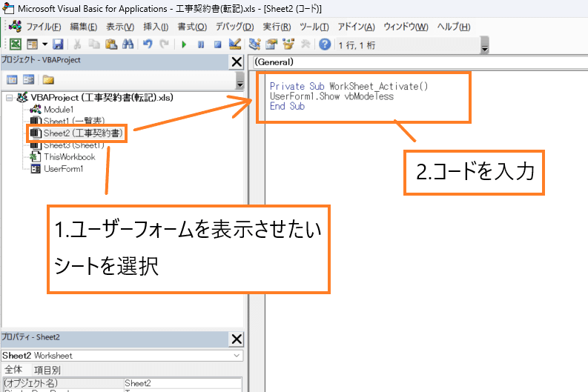The image size is (588, 392).
Task: Save the workbook with the floppy icon
Action: click(x=58, y=44)
